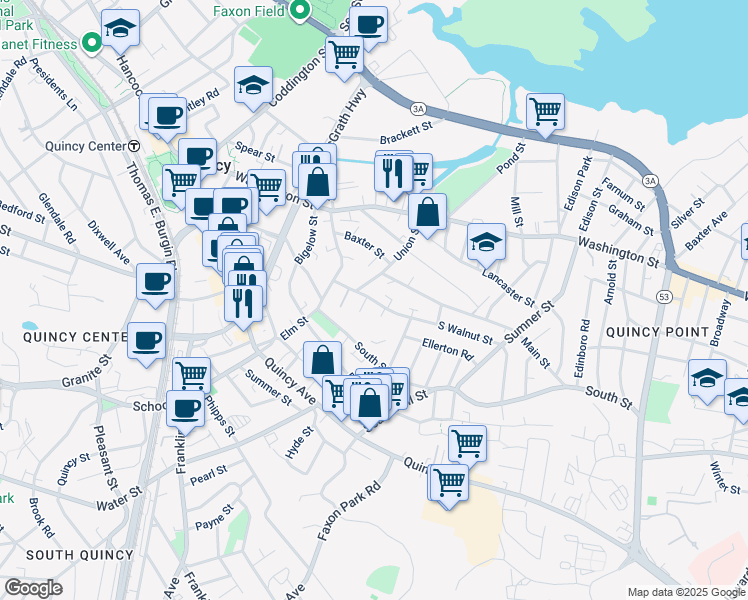Open the shopping cart marker east of Brackett St
Image resolution: width=748 pixels, height=600 pixels.
pyautogui.click(x=545, y=111)
